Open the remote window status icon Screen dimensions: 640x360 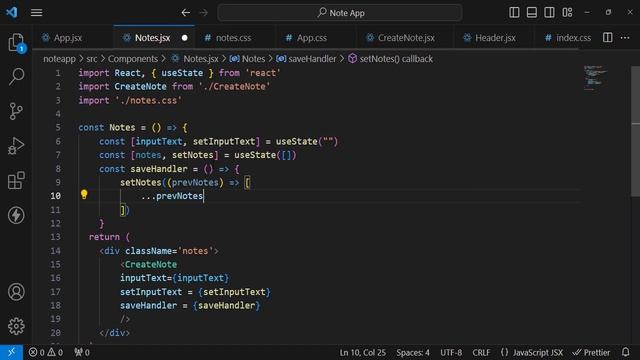(11, 352)
